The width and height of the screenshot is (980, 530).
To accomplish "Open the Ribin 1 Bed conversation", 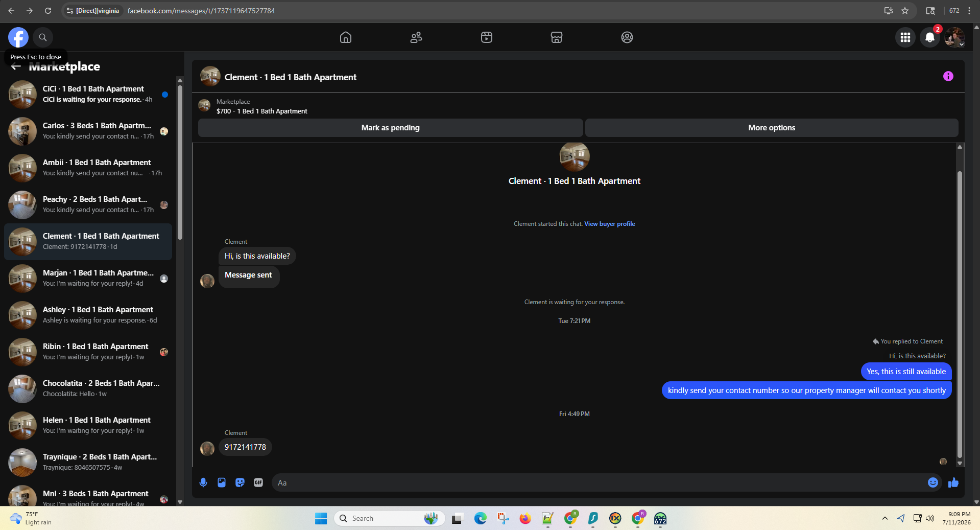I will [88, 352].
